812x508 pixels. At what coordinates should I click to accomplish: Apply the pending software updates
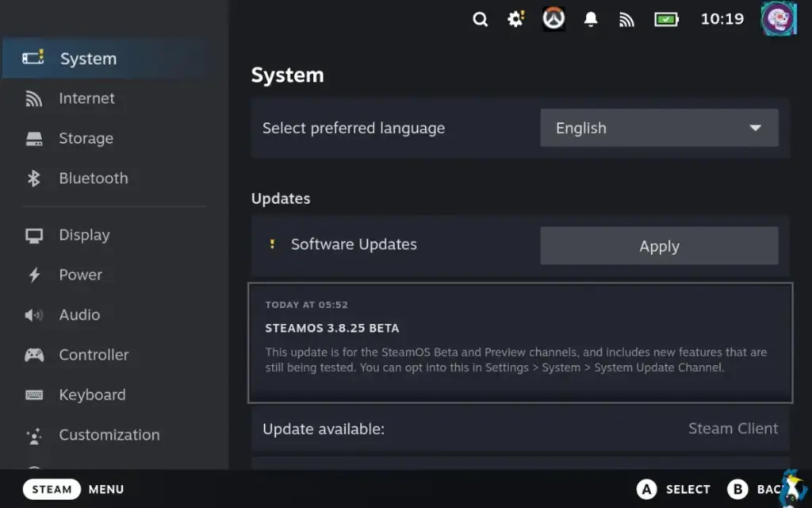659,246
